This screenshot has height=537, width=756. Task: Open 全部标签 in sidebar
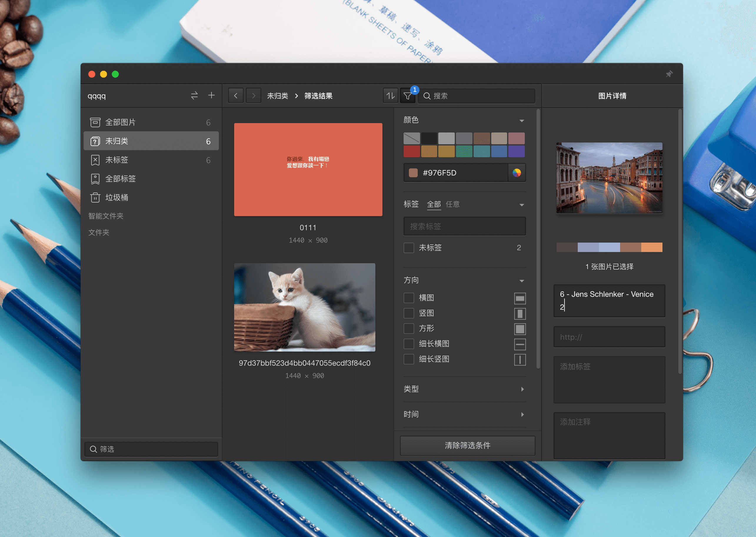[x=151, y=179]
